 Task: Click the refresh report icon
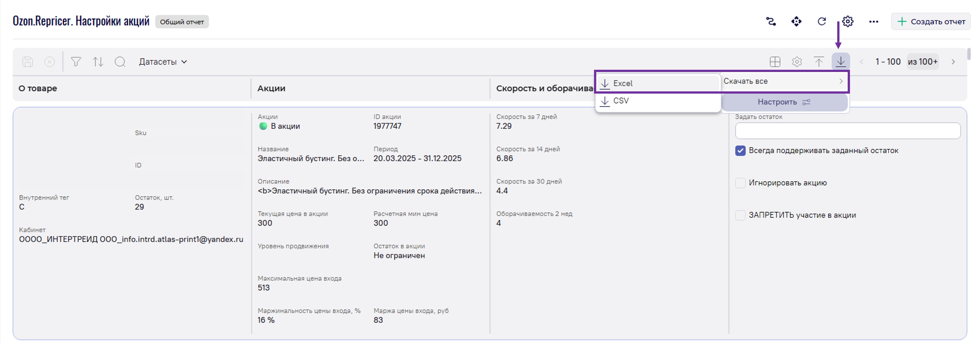822,21
